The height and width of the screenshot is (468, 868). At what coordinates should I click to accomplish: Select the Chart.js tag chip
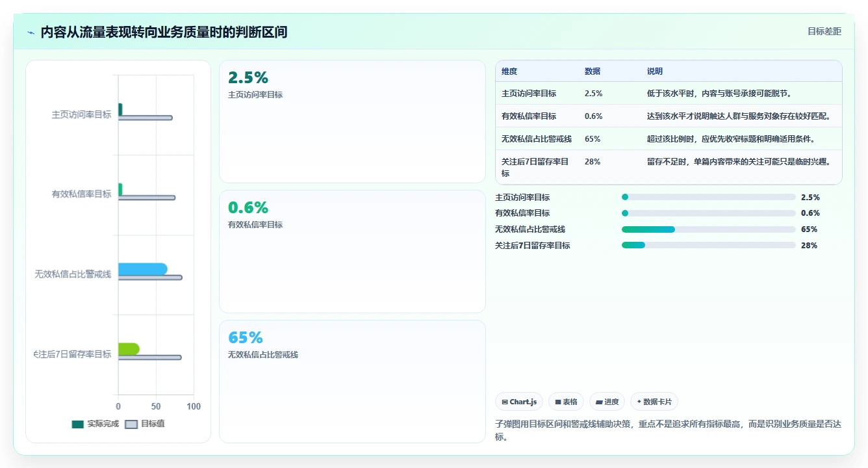coord(519,402)
